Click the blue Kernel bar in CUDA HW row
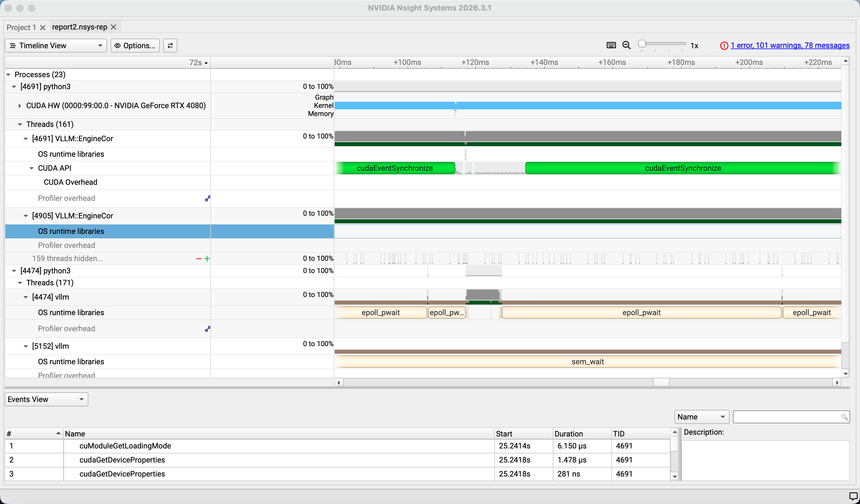The height and width of the screenshot is (504, 860). pyautogui.click(x=587, y=106)
